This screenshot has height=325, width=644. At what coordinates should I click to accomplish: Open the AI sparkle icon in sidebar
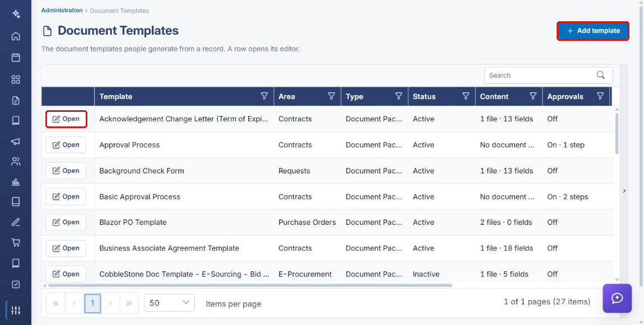[16, 14]
